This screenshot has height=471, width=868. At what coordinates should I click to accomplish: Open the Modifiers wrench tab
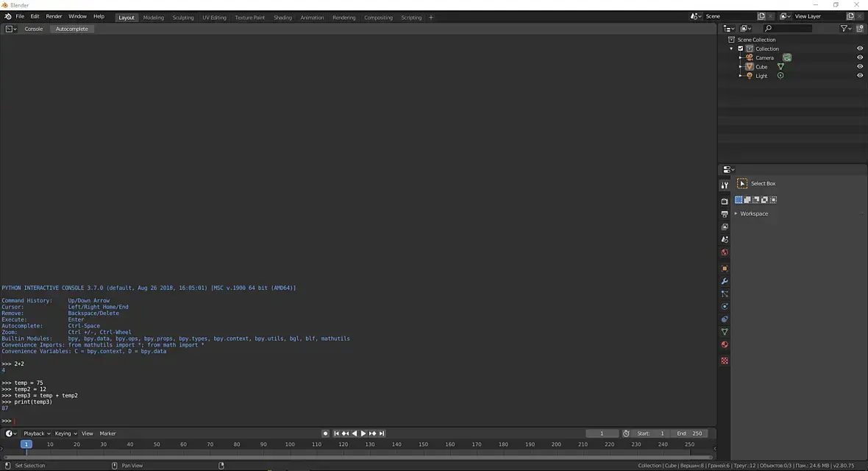point(725,281)
